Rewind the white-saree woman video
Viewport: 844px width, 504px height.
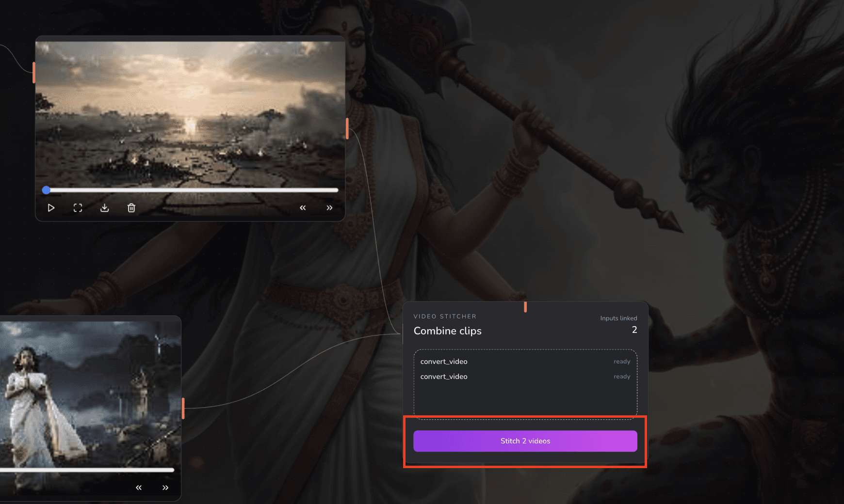coord(139,488)
